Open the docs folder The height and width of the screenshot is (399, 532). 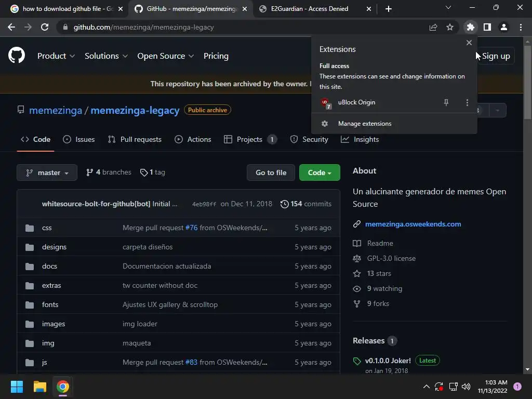click(x=49, y=267)
